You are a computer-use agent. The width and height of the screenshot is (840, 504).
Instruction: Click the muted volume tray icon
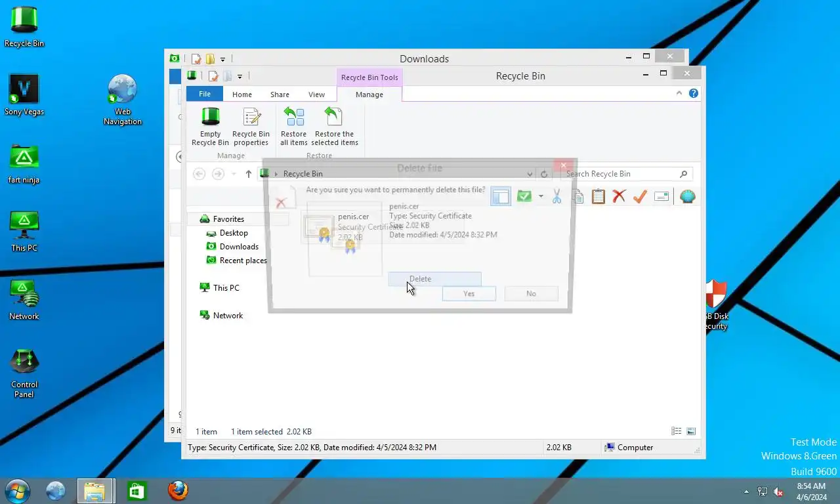point(778,492)
